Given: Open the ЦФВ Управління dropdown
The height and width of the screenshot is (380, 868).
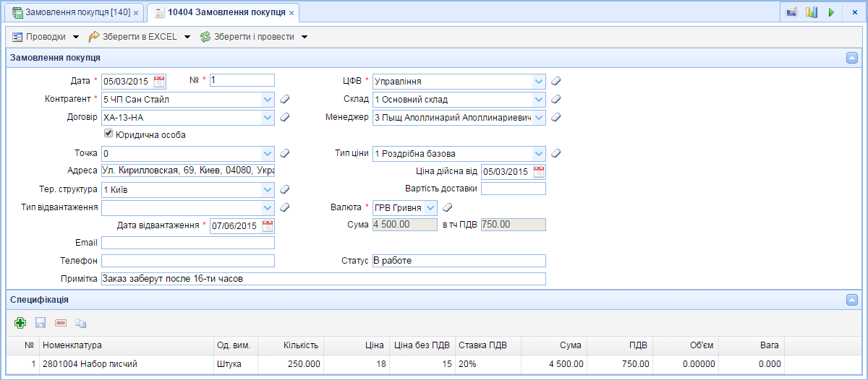Looking at the screenshot, I should 539,81.
